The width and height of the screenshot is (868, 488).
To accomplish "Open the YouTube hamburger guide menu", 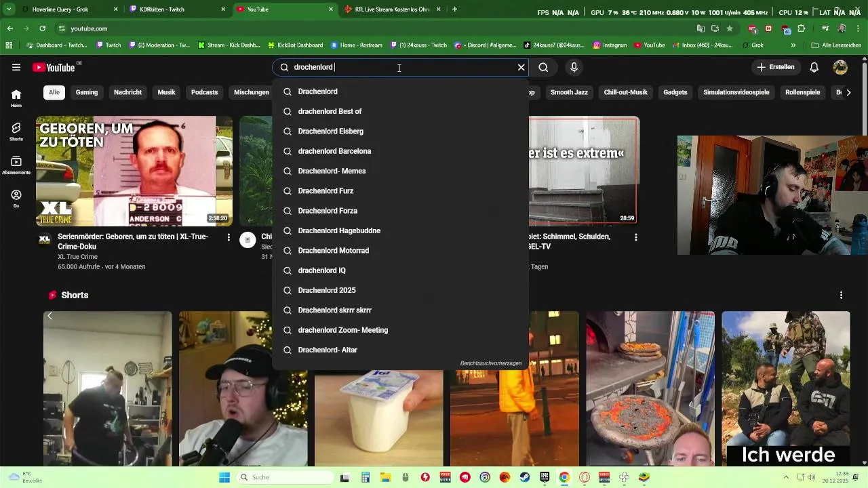I will coord(16,67).
